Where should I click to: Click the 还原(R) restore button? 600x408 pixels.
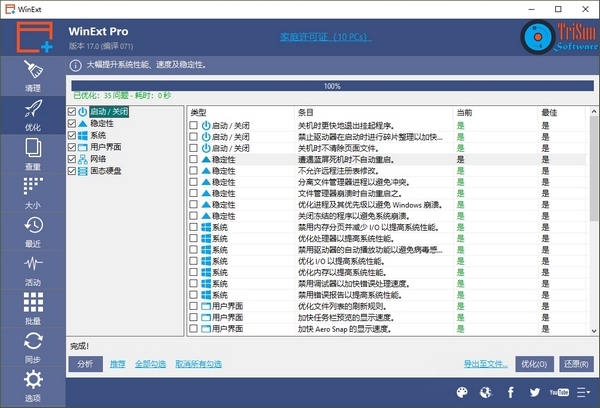click(576, 364)
